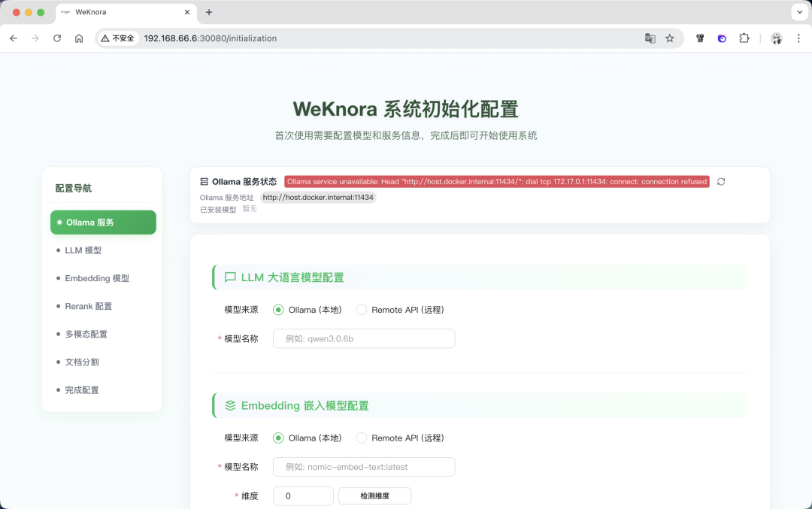812x509 pixels.
Task: Click the browser forward arrow
Action: 35,38
